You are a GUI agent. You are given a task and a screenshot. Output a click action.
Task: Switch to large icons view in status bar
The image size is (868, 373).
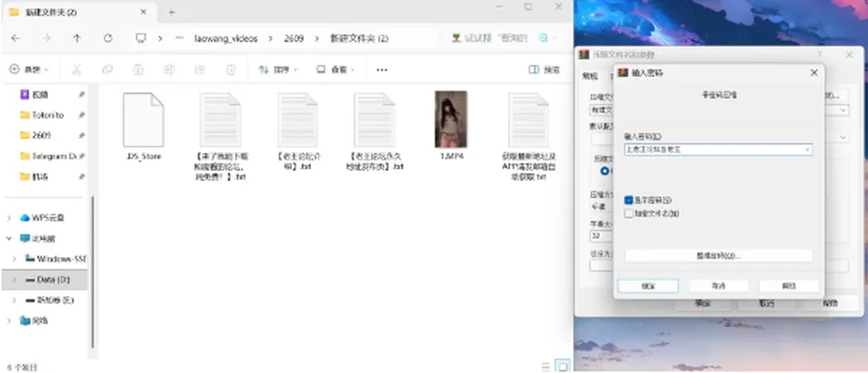pos(561,366)
